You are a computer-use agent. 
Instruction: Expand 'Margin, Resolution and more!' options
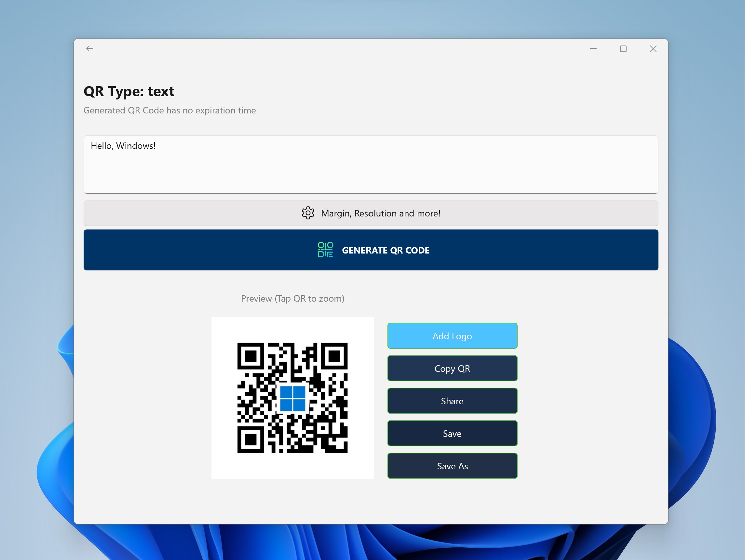(381, 213)
